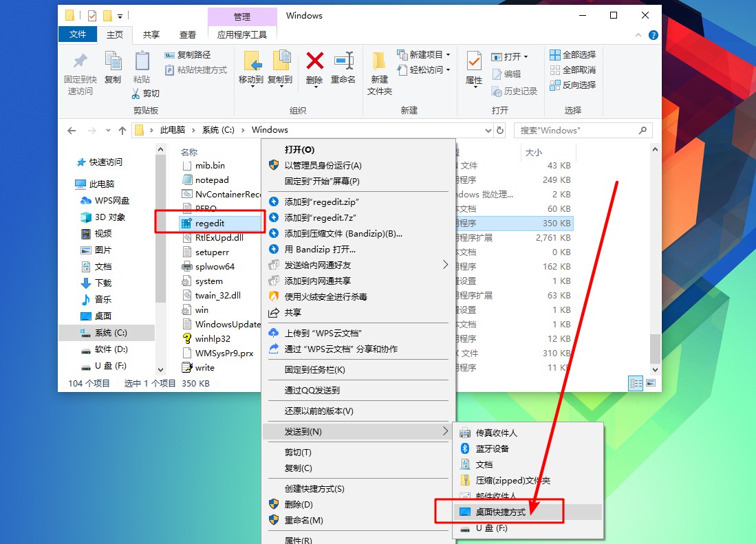Switch to details view toggle

(x=636, y=383)
